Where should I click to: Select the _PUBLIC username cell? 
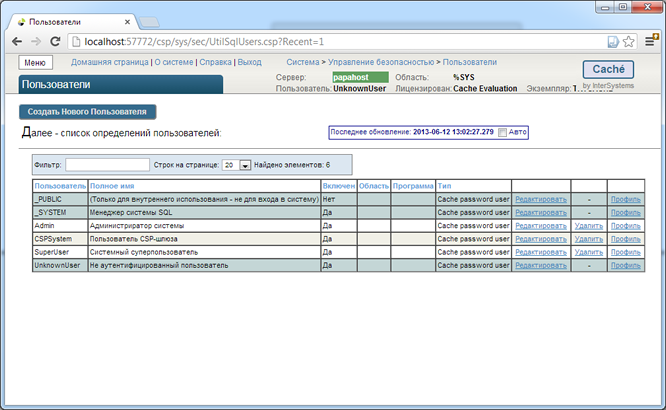60,199
